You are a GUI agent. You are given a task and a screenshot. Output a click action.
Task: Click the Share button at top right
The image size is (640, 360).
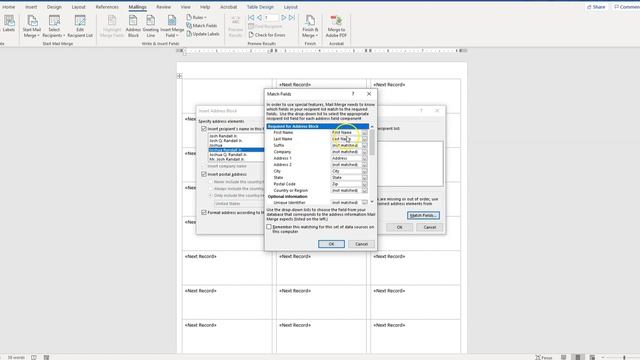[x=596, y=7]
